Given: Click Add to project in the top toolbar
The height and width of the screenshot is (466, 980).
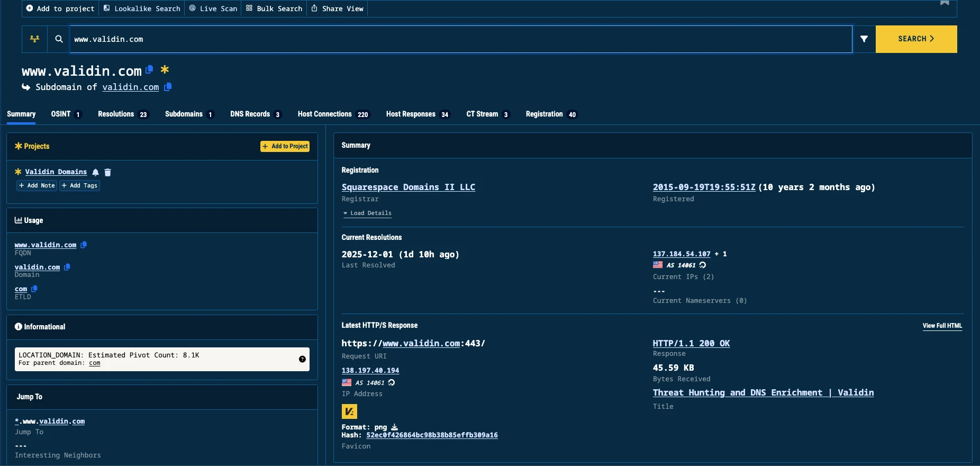Looking at the screenshot, I should point(60,8).
